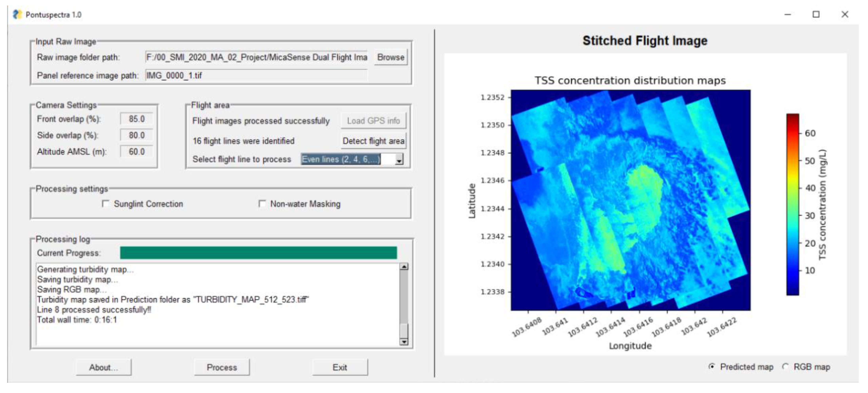Open the About dialog

click(x=103, y=367)
